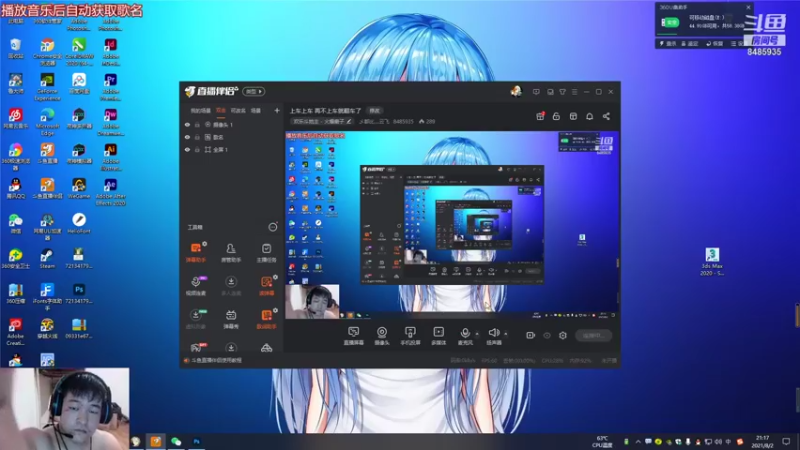Open the feedback message icon in title bar
Screen dimensions: 800x450
coord(536,92)
